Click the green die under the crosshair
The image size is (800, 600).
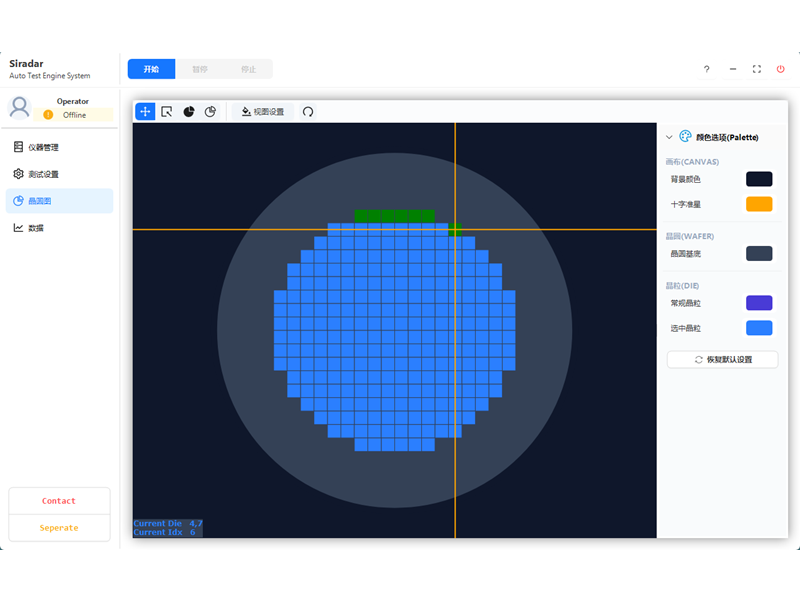(455, 230)
